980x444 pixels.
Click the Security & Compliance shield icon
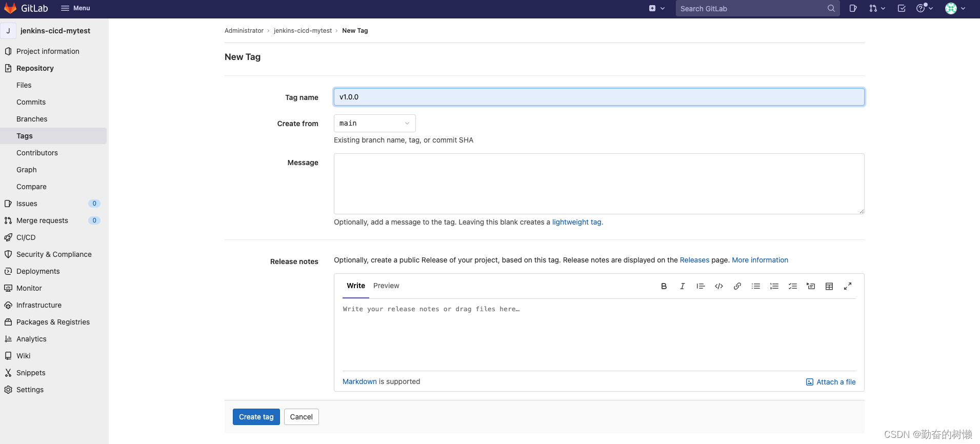tap(8, 254)
